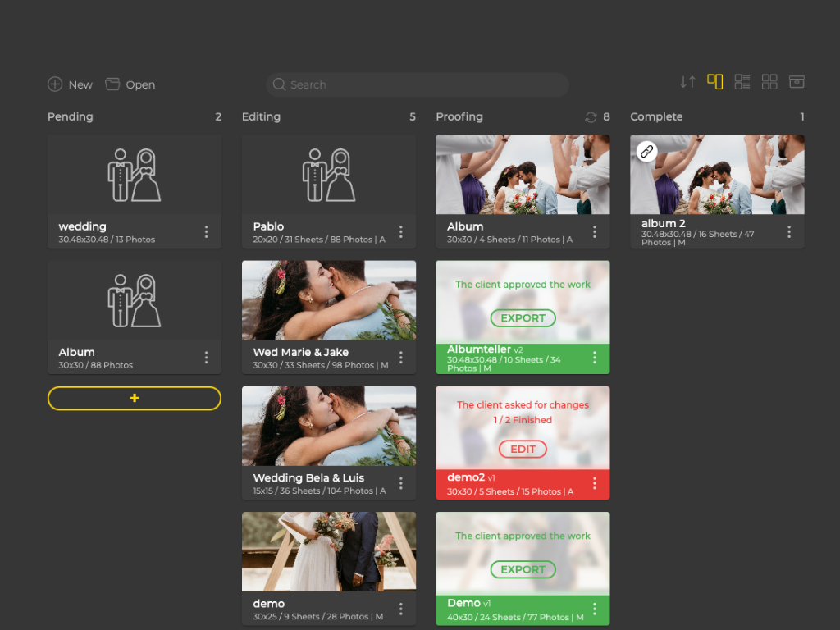Switch to the grid view layout
This screenshot has width=840, height=630.
pos(769,82)
